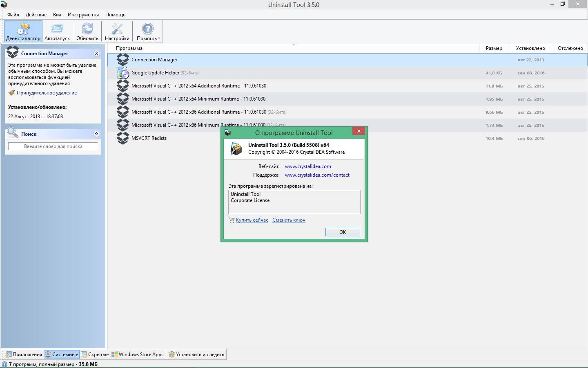Image resolution: width=588 pixels, height=368 pixels.
Task: Select Visual C++ 2012 x64 Minimum Runtime icon
Action: tap(123, 99)
